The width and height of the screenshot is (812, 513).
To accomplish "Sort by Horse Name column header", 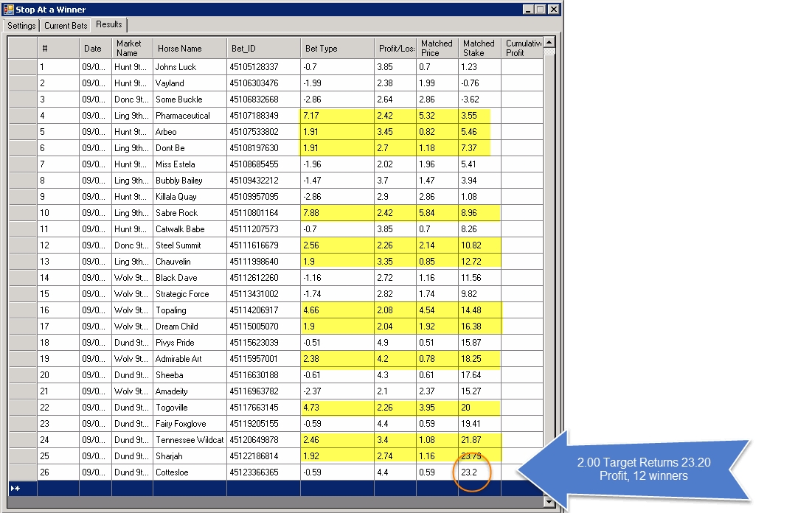I will point(189,49).
